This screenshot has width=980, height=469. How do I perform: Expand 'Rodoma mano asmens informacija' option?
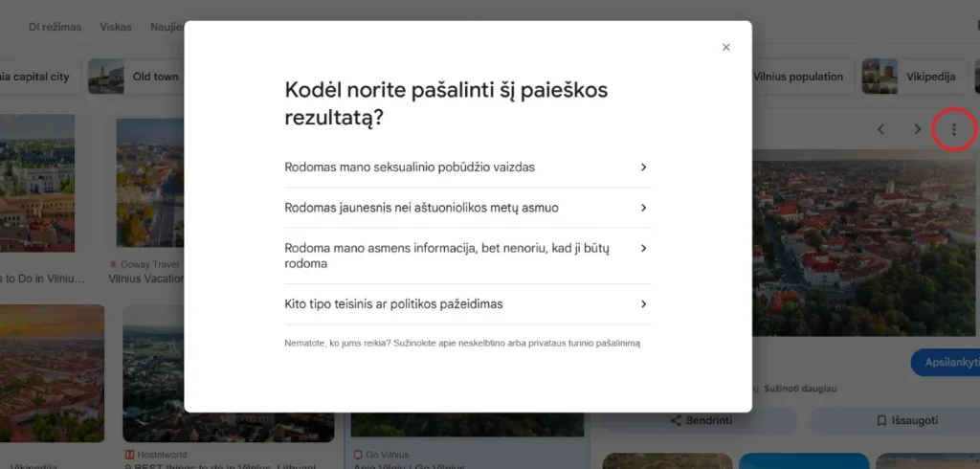pyautogui.click(x=467, y=256)
